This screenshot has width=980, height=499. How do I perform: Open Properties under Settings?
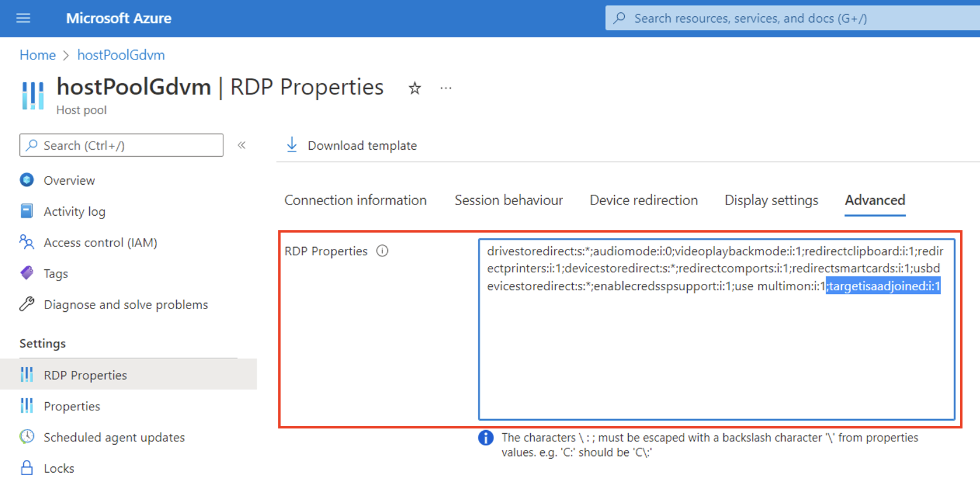pyautogui.click(x=72, y=406)
